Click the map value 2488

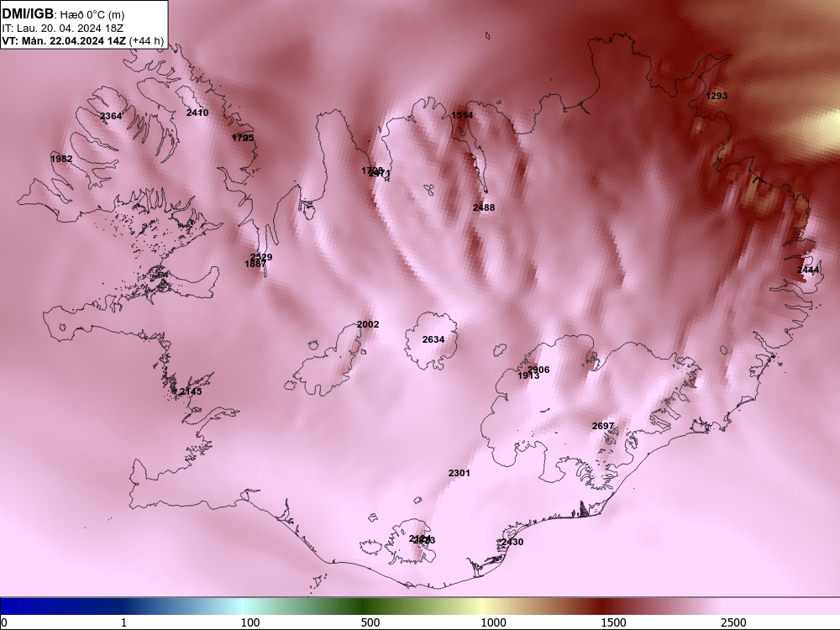(484, 207)
